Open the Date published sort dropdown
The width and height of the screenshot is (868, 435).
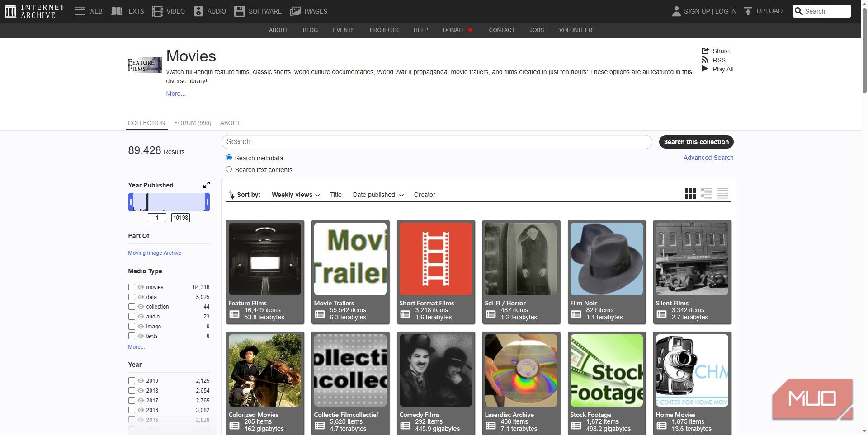tap(378, 195)
